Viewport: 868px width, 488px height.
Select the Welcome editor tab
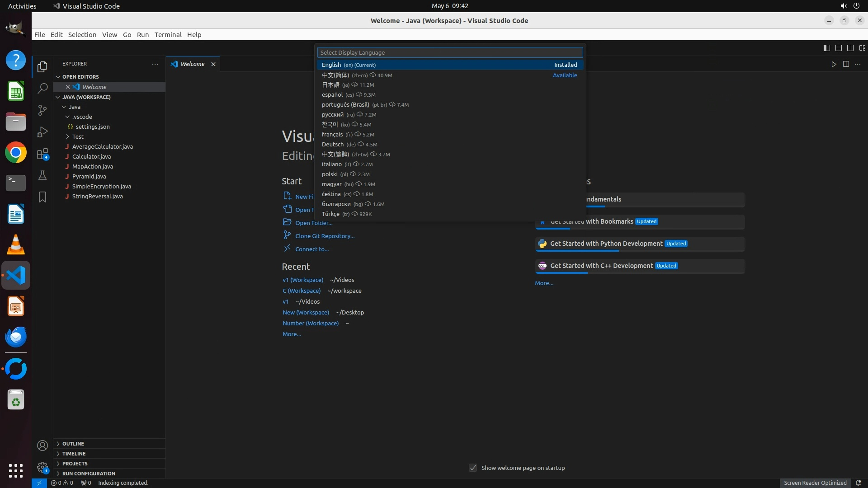pyautogui.click(x=192, y=64)
